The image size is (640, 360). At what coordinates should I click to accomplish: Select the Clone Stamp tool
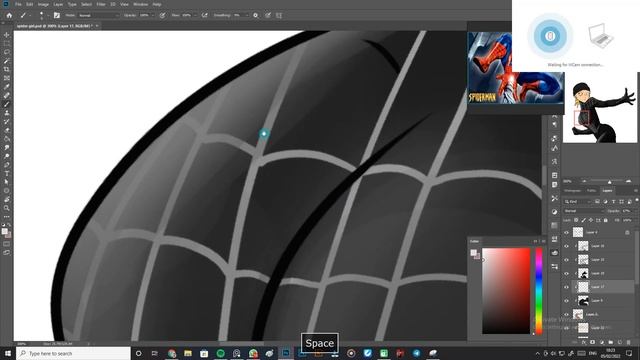tap(7, 113)
